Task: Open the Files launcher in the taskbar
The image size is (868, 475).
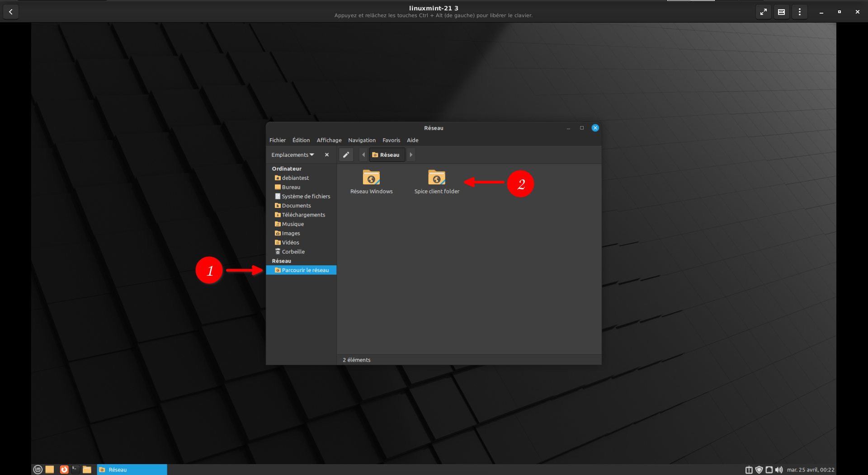Action: coord(87,470)
